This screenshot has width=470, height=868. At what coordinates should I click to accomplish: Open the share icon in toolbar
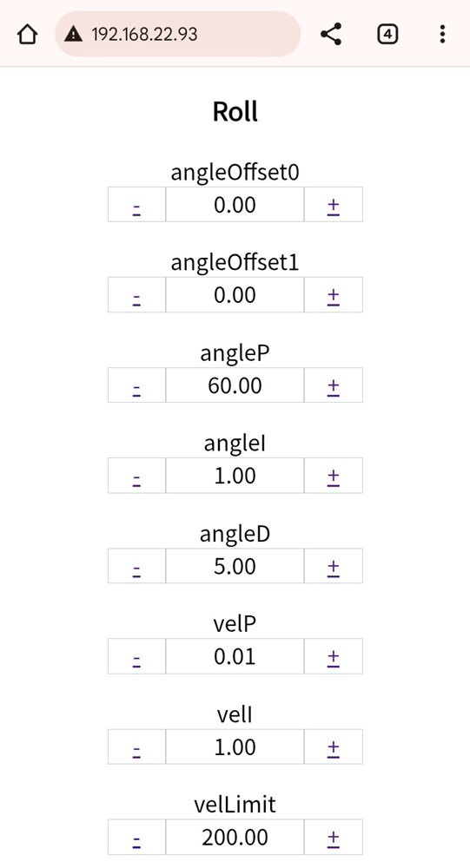[x=331, y=35]
